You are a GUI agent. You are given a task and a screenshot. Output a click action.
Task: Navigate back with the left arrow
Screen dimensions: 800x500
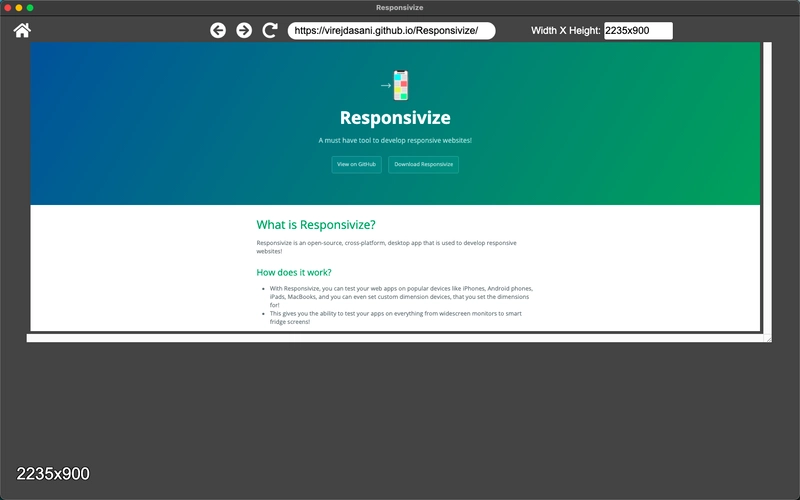point(218,31)
